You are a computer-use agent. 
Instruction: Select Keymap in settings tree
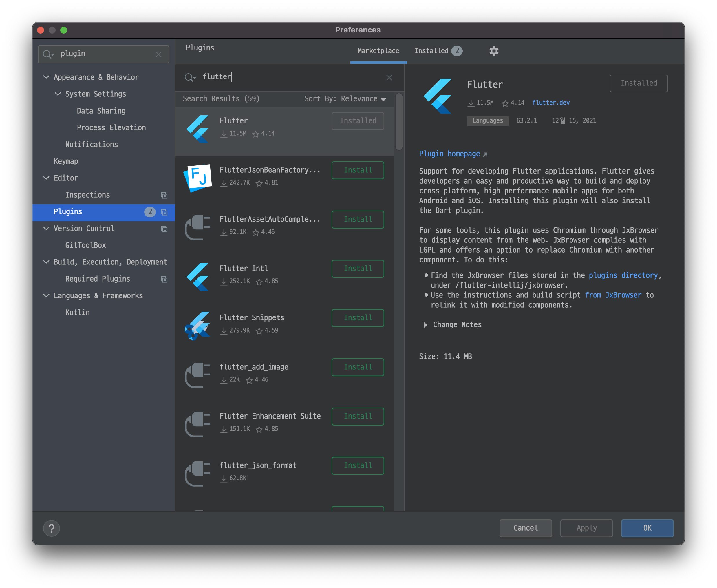[x=66, y=161]
